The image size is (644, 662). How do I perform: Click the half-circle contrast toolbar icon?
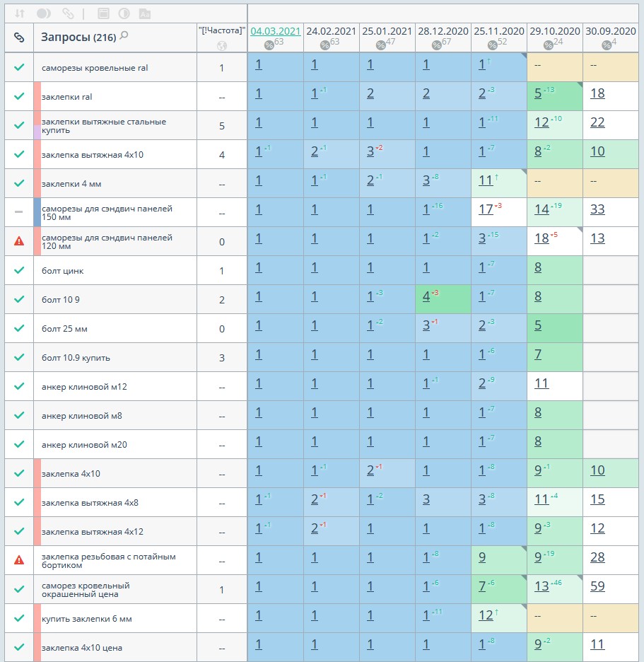124,13
